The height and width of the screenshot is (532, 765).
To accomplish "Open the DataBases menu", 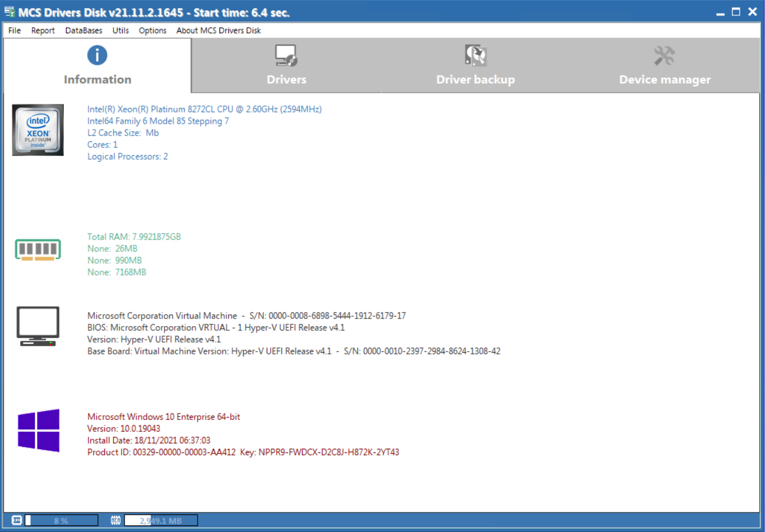I will (x=84, y=30).
